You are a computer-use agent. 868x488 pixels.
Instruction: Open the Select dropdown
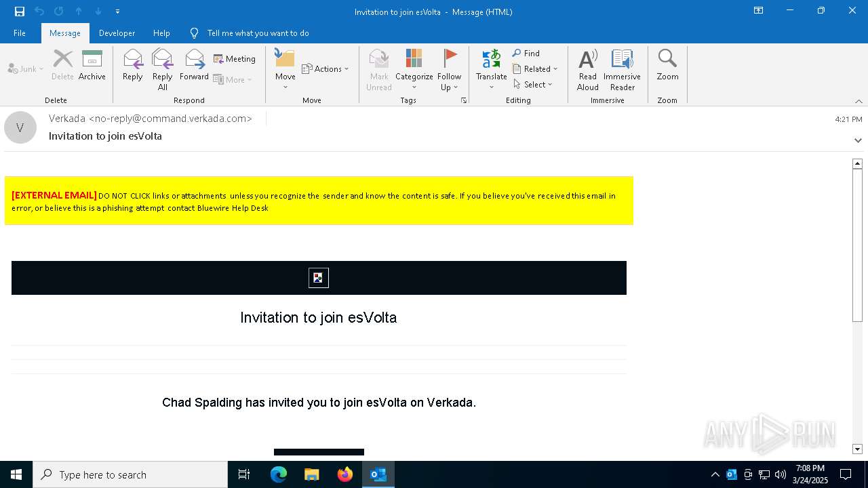[x=533, y=84]
